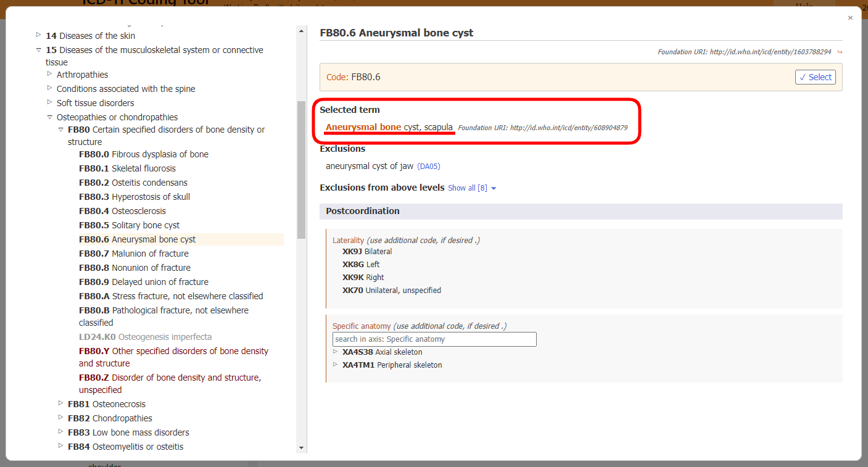Expand the Arthropathies category
868x467 pixels.
(49, 74)
